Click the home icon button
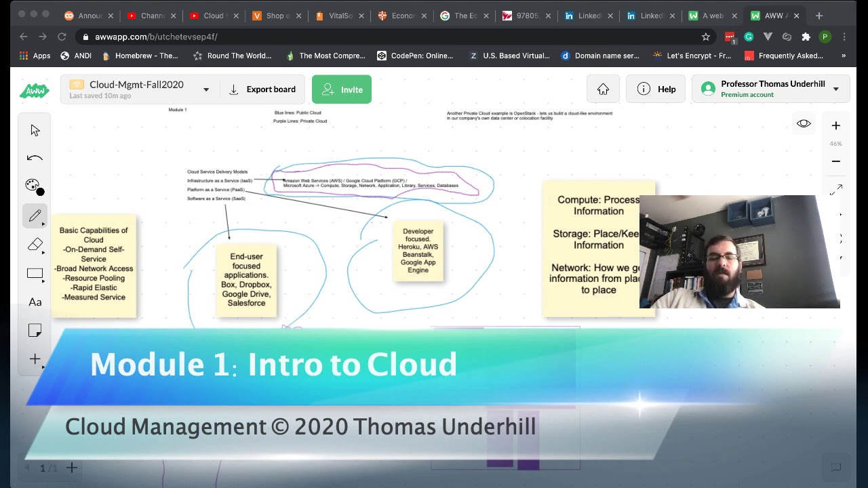The height and width of the screenshot is (488, 868). coord(603,89)
